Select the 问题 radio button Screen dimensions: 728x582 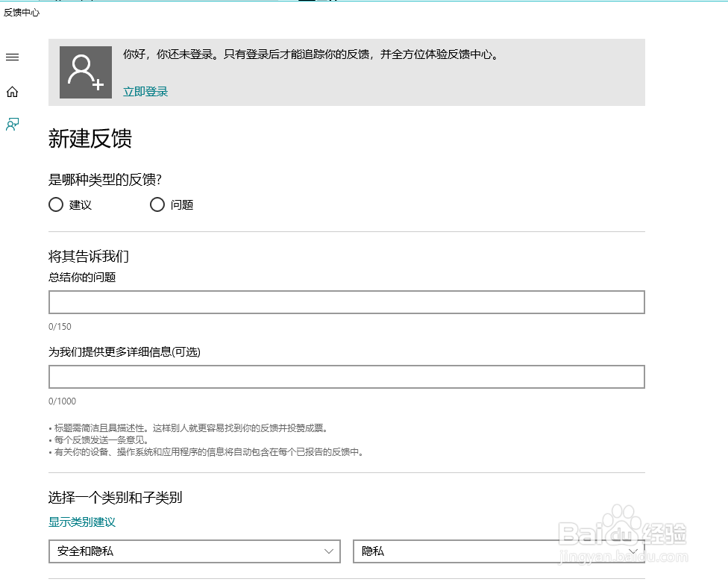tap(157, 204)
